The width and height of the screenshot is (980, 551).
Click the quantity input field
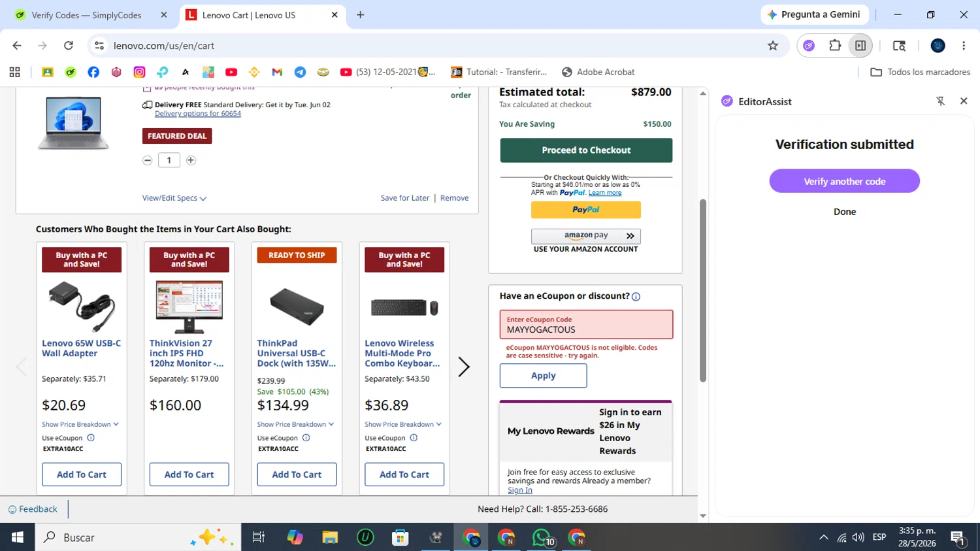click(169, 160)
